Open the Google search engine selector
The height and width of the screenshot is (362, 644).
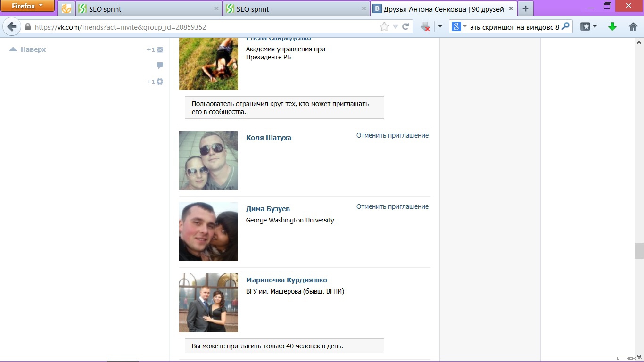(x=459, y=27)
